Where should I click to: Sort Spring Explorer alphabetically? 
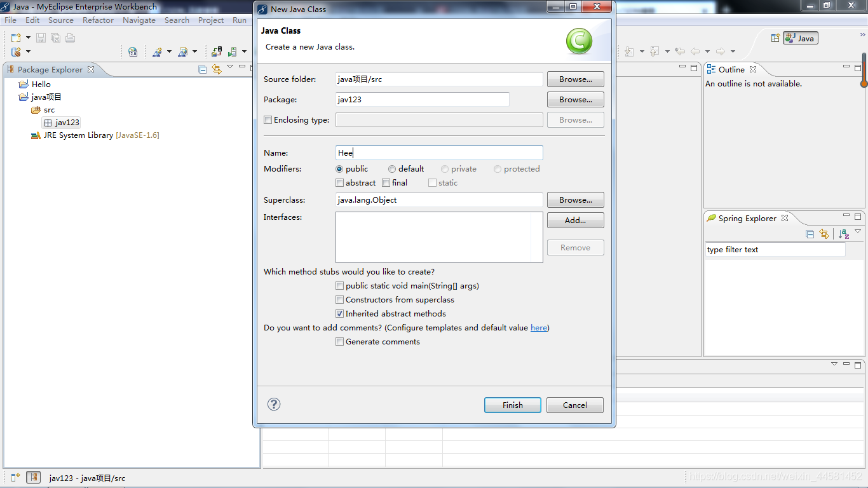844,234
